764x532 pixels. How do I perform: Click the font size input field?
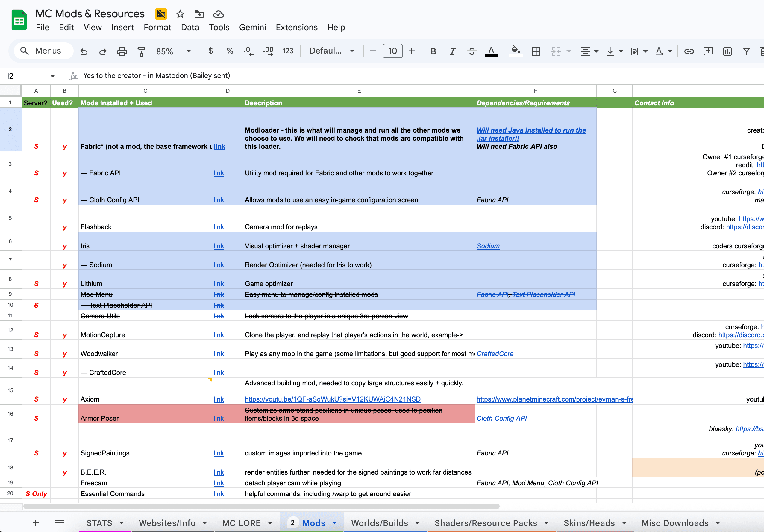point(392,51)
